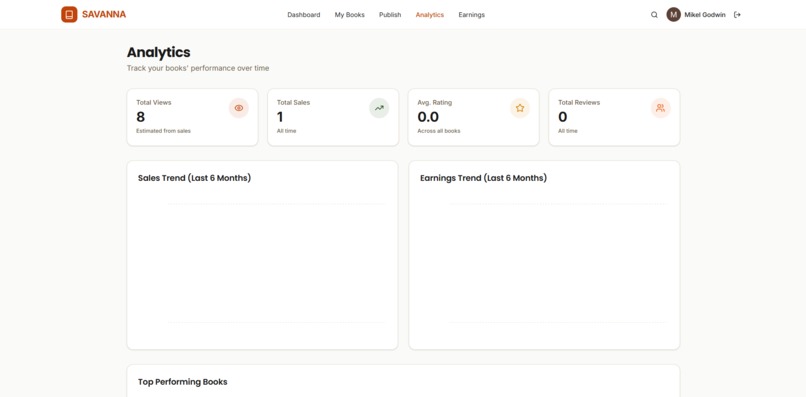Open the search magnifier icon
This screenshot has width=806, height=397.
[x=654, y=15]
